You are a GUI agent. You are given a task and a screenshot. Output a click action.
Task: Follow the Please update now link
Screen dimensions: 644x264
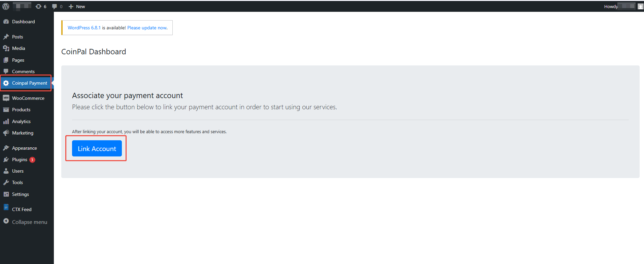click(147, 28)
